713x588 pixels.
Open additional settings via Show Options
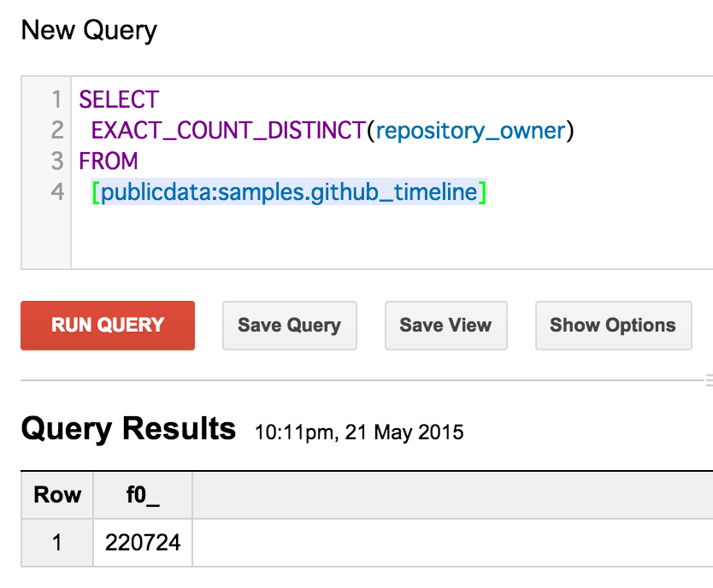(613, 326)
